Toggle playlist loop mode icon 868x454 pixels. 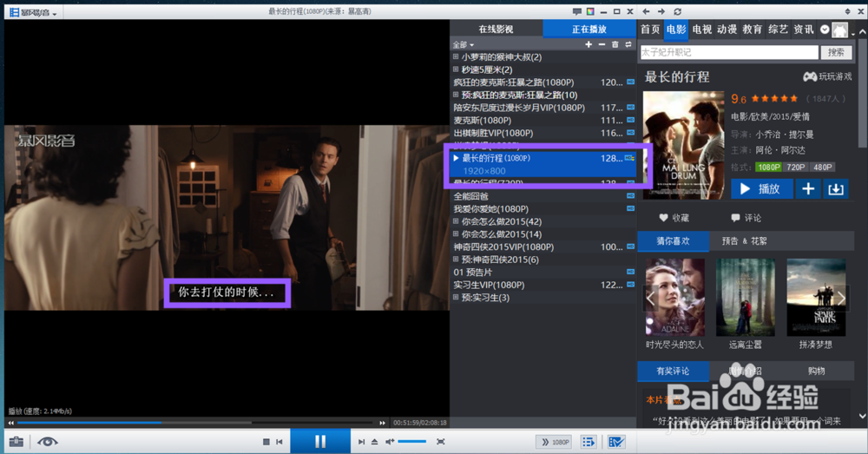point(628,44)
